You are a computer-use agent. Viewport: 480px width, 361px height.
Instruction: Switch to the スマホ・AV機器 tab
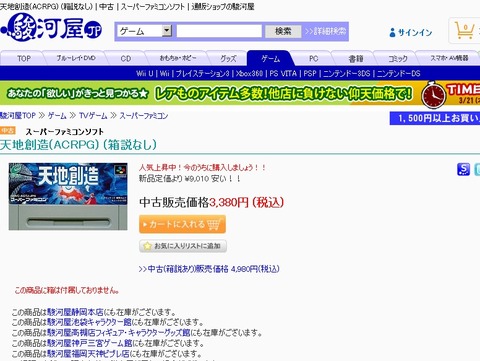point(449,58)
